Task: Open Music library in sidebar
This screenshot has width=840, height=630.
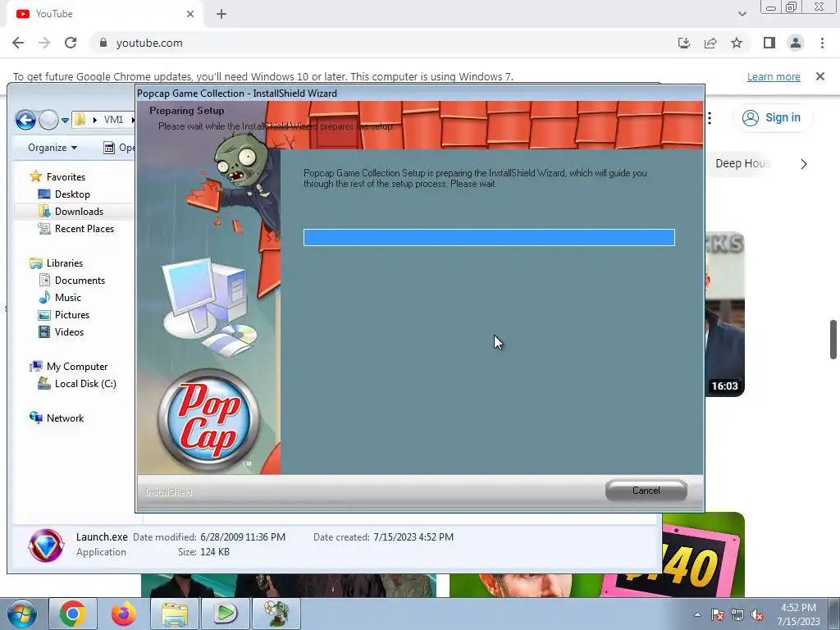Action: tap(67, 297)
